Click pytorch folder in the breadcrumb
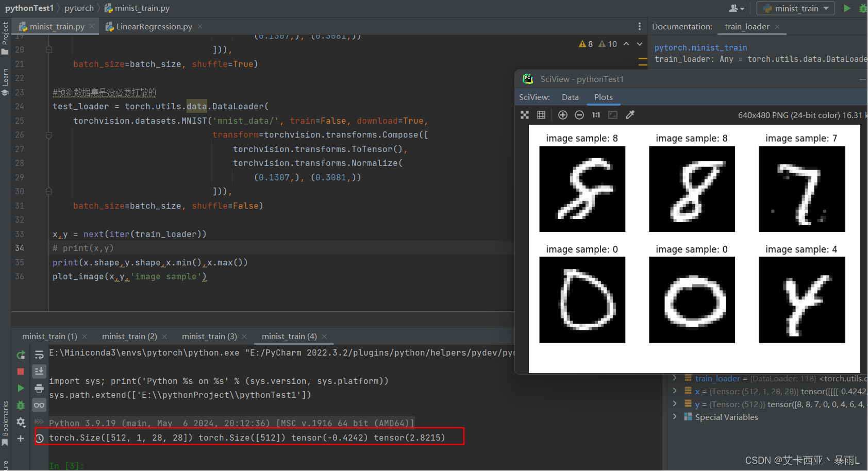868x471 pixels. click(79, 8)
